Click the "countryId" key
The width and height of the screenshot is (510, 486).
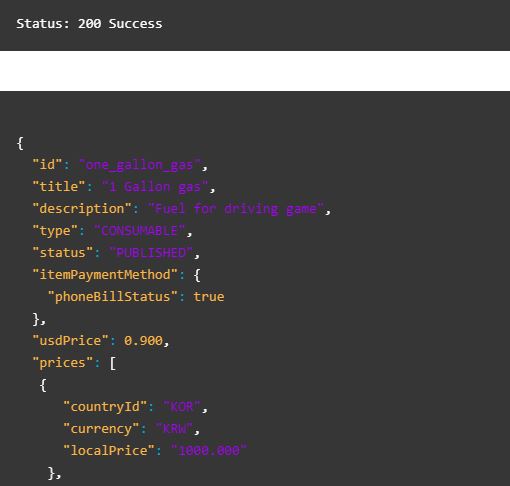coord(105,407)
